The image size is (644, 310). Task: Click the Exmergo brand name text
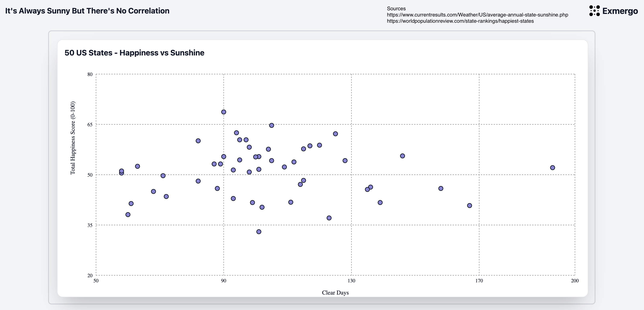620,11
